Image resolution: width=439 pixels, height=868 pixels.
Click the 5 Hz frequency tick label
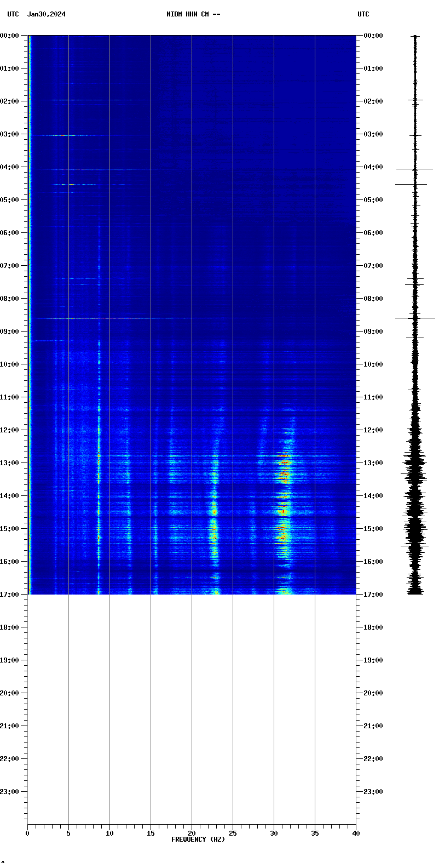(68, 833)
